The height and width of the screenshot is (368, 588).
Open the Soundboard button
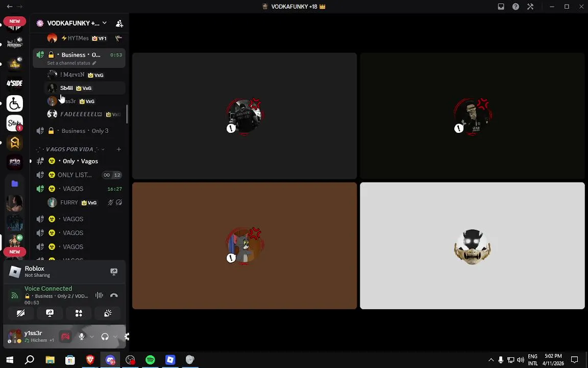(108, 313)
